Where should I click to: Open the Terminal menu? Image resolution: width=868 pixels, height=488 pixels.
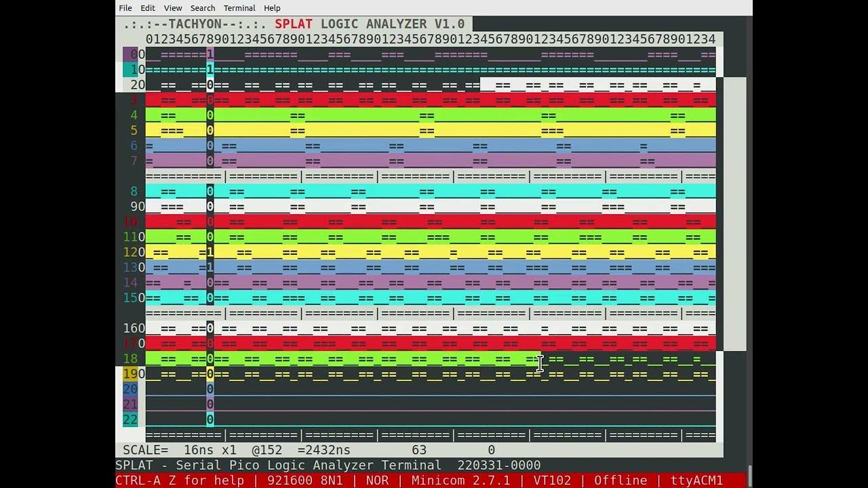pyautogui.click(x=239, y=8)
